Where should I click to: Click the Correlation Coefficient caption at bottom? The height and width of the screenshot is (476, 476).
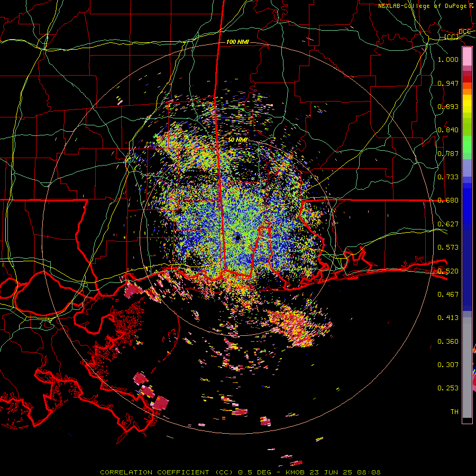[240, 472]
